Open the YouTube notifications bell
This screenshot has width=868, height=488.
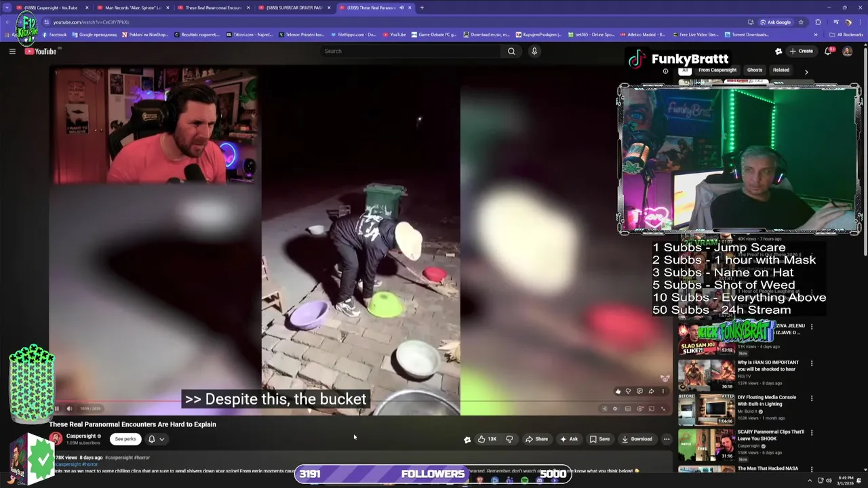click(828, 51)
